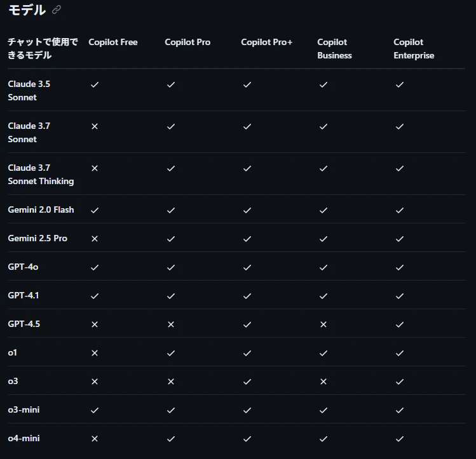The width and height of the screenshot is (476, 459).
Task: Click the GPT-4o row label
Action: point(23,267)
